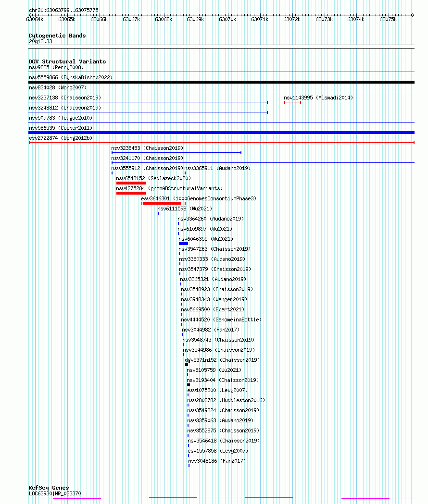Image resolution: width=428 pixels, height=504 pixels.
Task: Click the nsv3549824 (Chaisson2019) label
Action: [x=223, y=410]
